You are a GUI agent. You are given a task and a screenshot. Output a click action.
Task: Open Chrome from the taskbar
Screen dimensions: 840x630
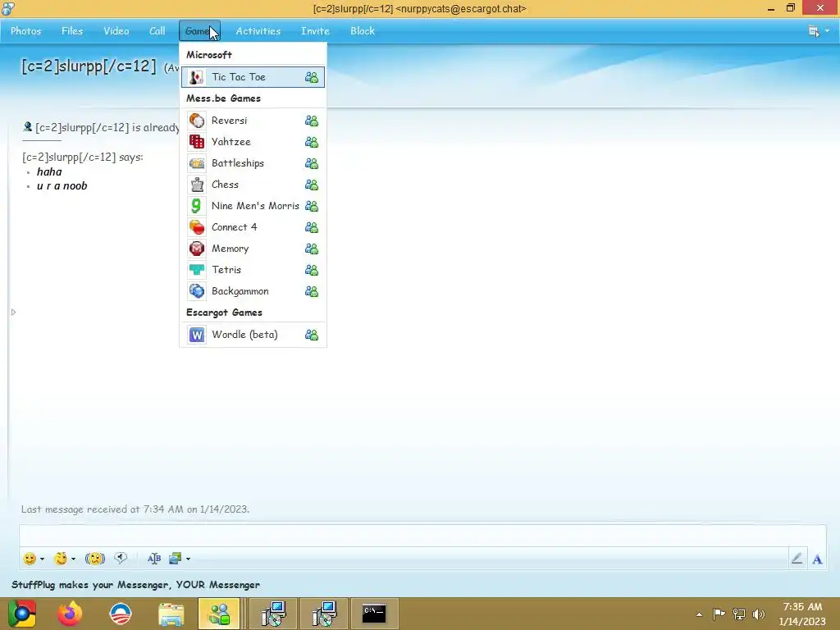tap(22, 614)
